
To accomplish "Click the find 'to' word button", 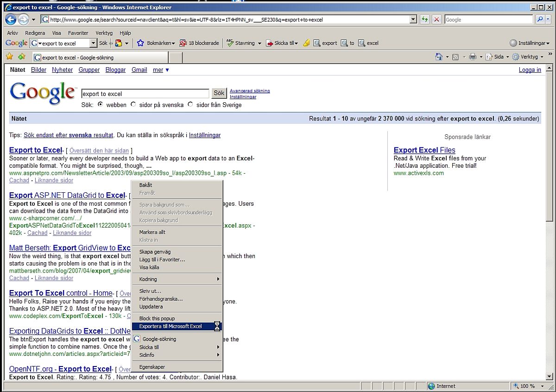I will (347, 43).
